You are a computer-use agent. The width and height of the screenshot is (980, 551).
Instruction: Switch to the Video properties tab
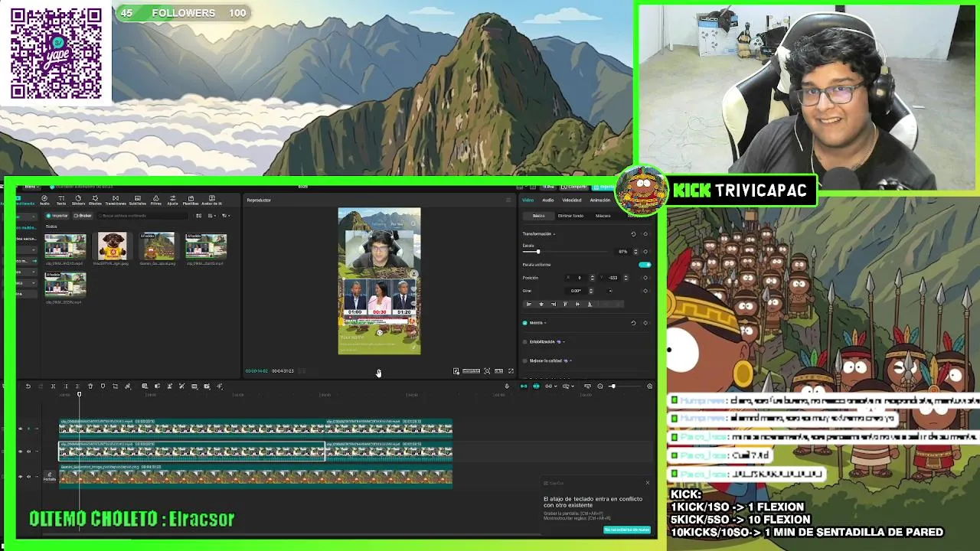coord(528,201)
